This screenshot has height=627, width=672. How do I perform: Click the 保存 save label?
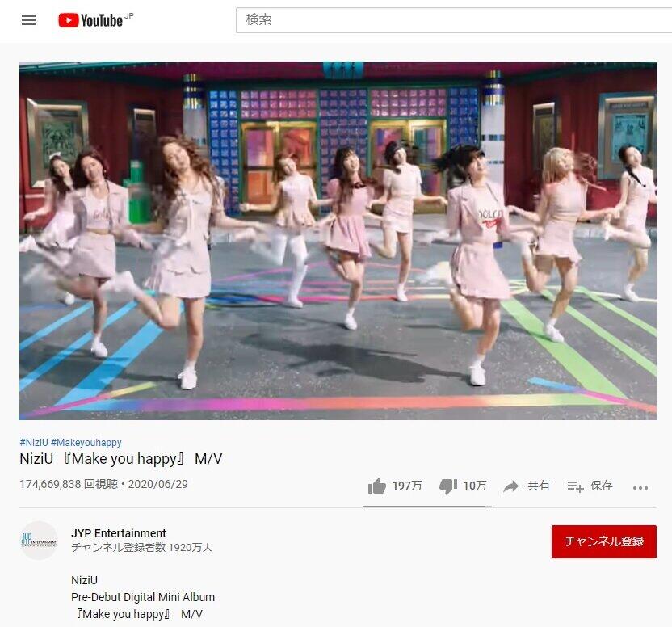pos(601,486)
